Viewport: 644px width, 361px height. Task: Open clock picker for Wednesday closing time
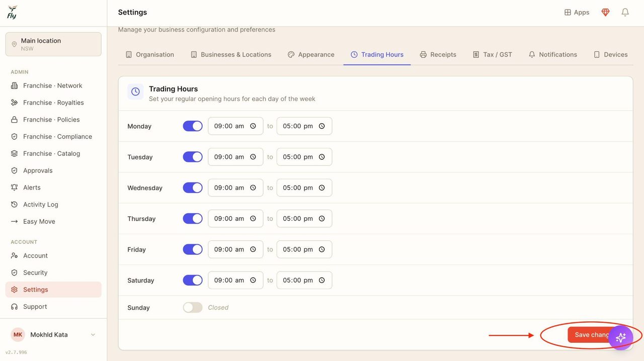point(322,188)
